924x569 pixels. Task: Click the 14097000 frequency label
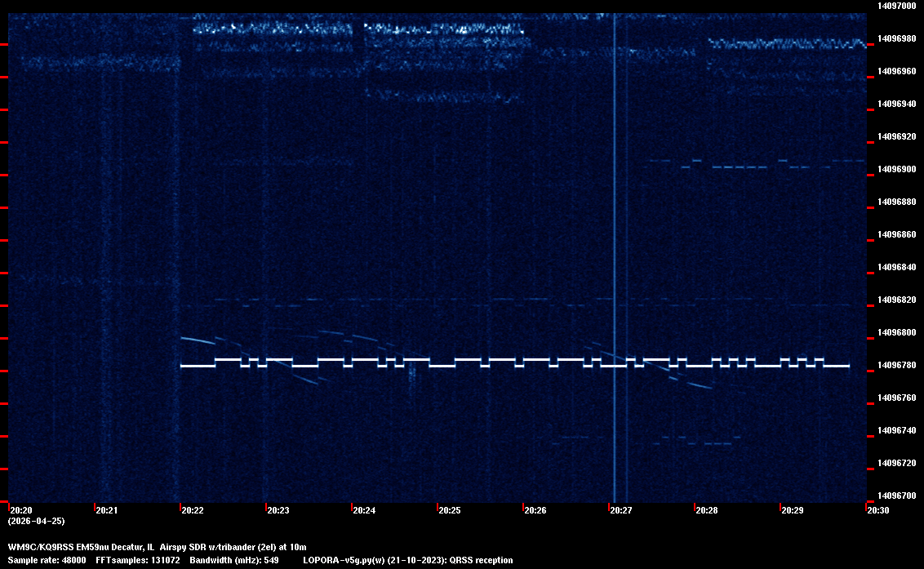click(x=895, y=6)
